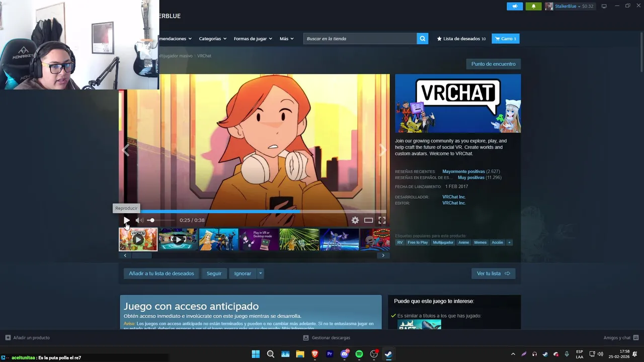Image resolution: width=644 pixels, height=362 pixels.
Task: Open Steam notifications bell
Action: click(534, 6)
